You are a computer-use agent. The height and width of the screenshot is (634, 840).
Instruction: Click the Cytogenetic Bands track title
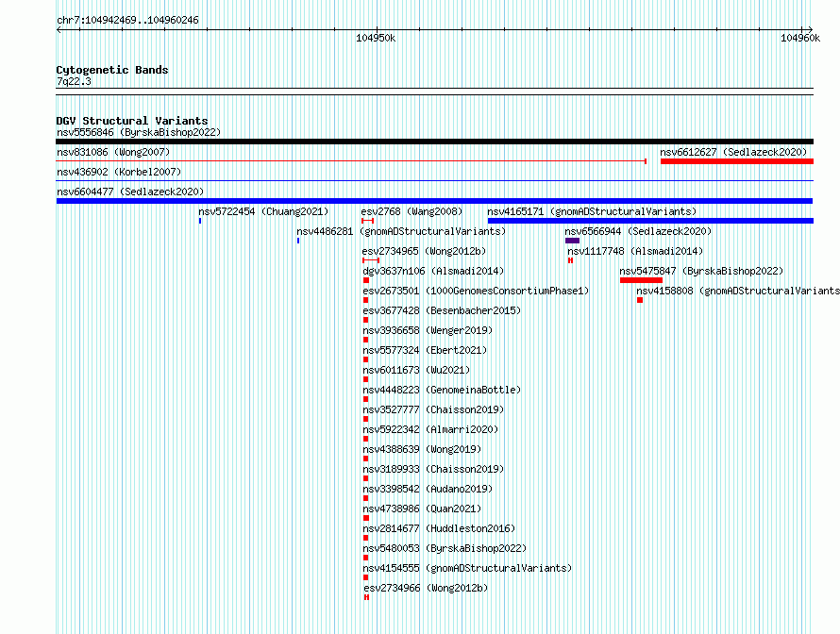(x=112, y=70)
